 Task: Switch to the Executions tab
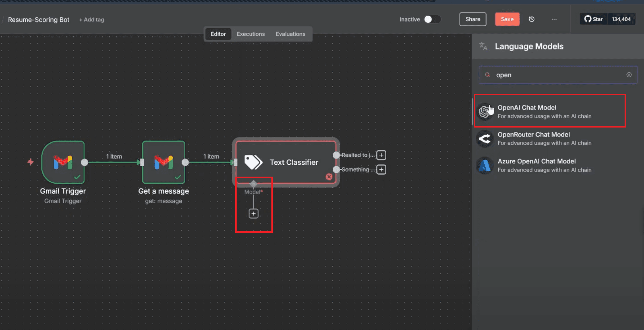(x=251, y=34)
